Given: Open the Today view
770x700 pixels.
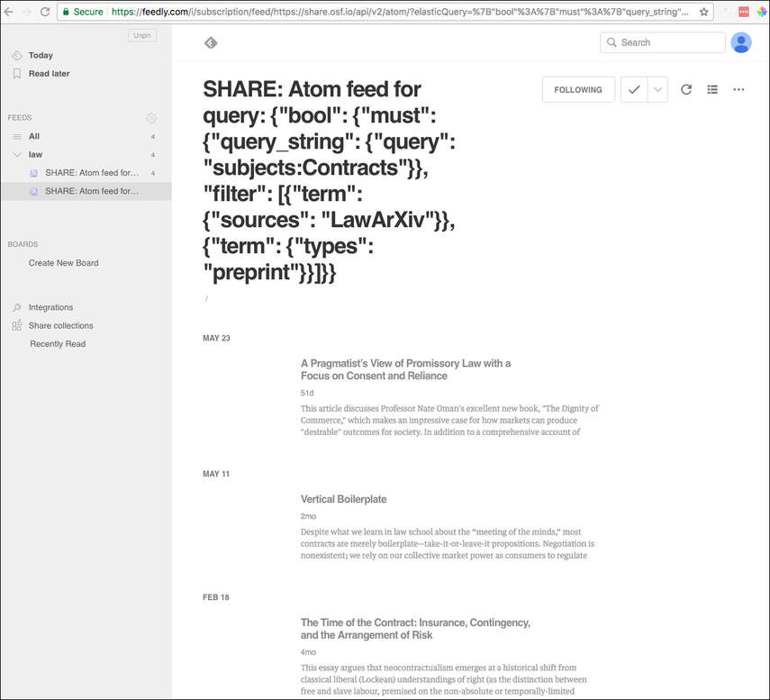Looking at the screenshot, I should pyautogui.click(x=41, y=56).
